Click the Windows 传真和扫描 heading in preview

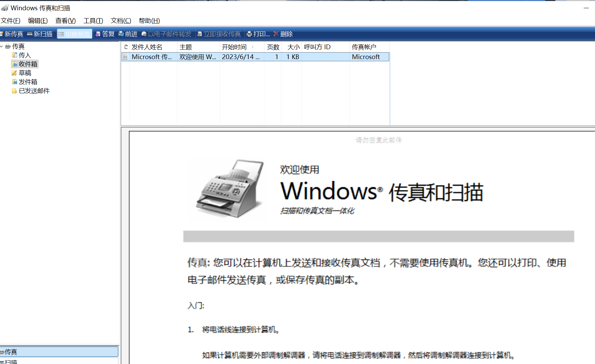pyautogui.click(x=382, y=191)
